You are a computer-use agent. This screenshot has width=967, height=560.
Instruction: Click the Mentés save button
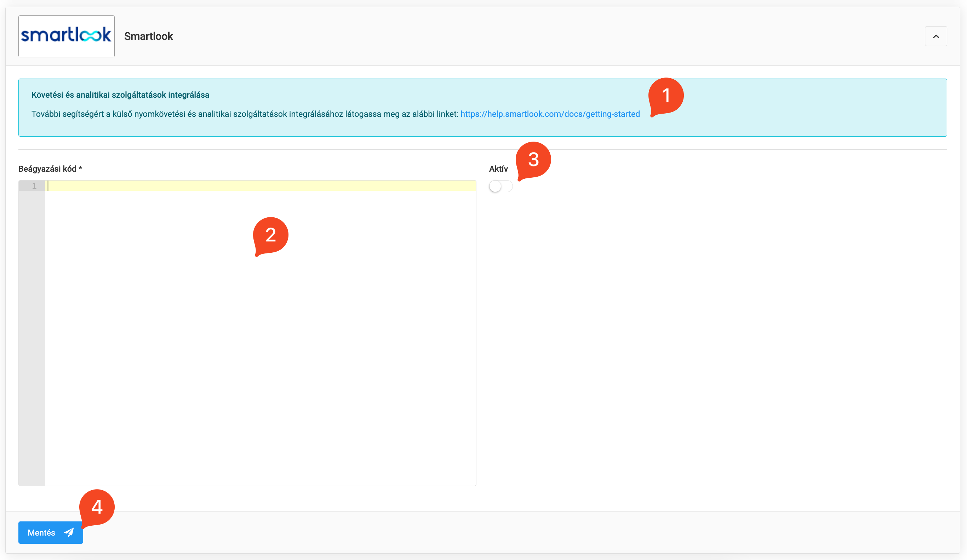coord(51,532)
